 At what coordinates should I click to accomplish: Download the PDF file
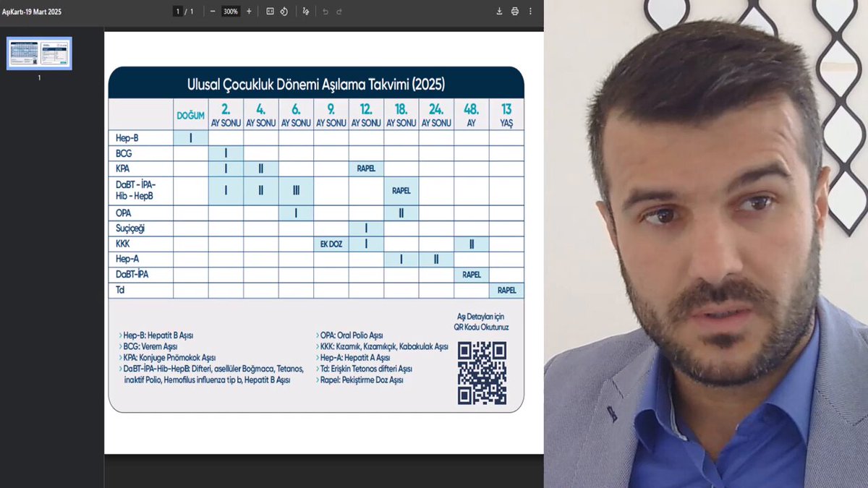(499, 12)
